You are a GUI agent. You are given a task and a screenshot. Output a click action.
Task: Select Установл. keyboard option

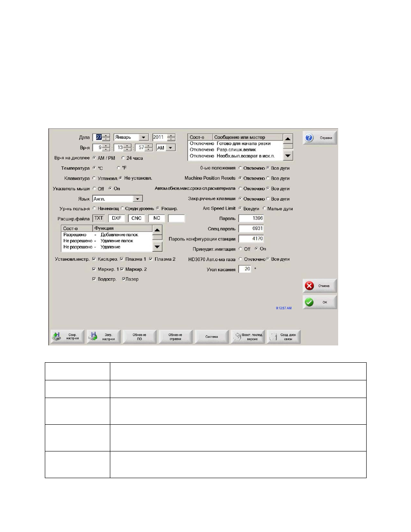[95, 178]
